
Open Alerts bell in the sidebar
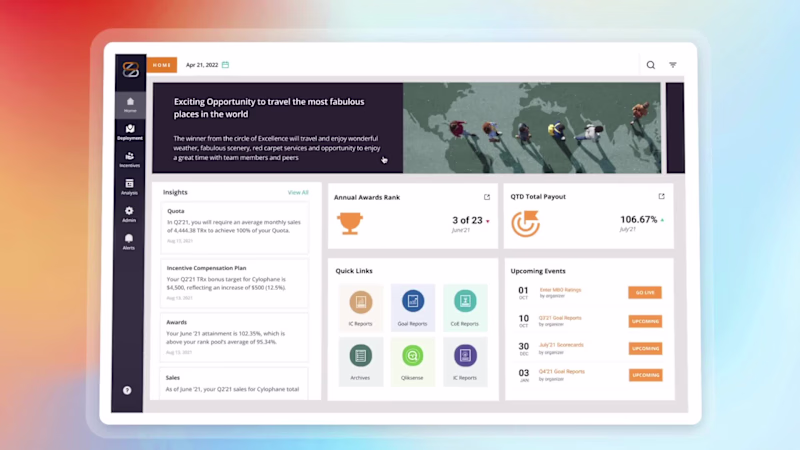point(129,241)
